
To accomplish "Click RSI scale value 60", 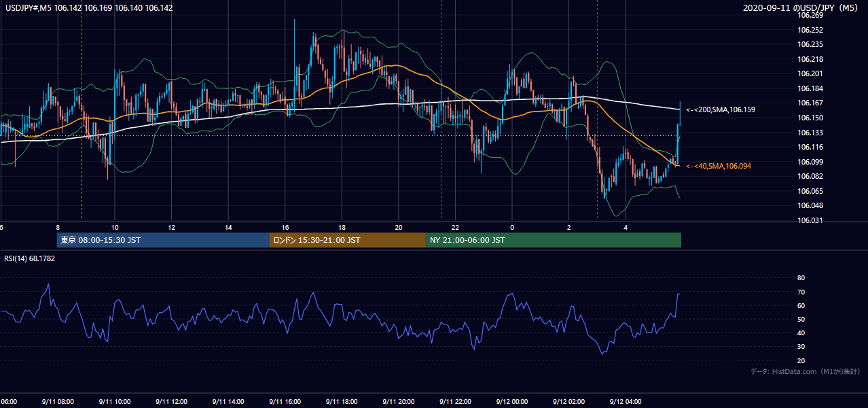I will tap(801, 305).
